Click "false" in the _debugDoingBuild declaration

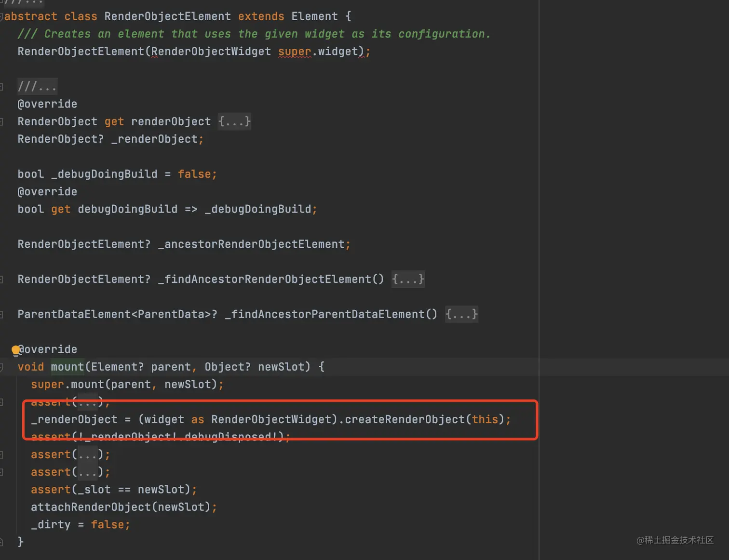click(x=194, y=174)
